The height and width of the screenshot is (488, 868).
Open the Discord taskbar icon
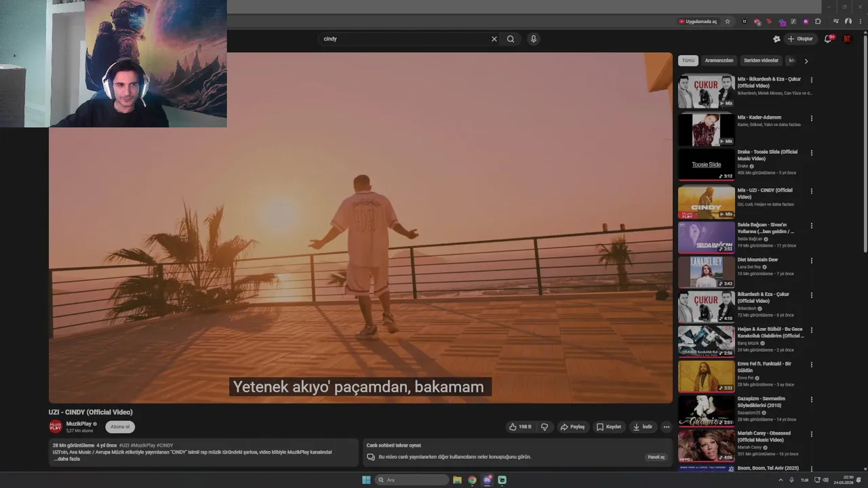click(487, 480)
